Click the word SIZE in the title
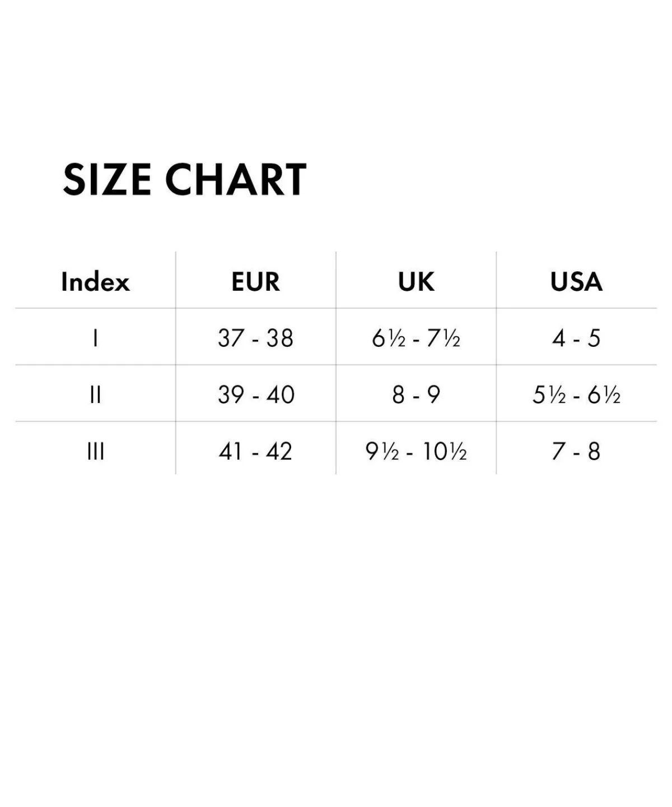 (x=106, y=180)
